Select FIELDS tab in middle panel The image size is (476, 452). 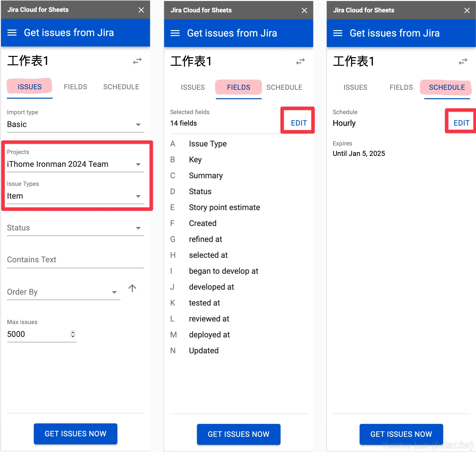pos(239,88)
